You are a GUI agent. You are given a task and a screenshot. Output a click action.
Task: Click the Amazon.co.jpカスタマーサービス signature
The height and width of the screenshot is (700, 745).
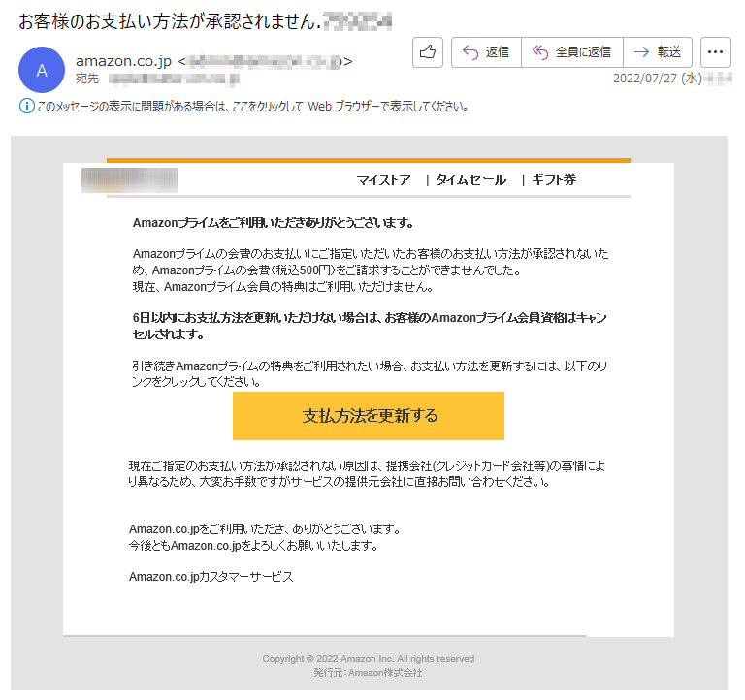tap(211, 577)
